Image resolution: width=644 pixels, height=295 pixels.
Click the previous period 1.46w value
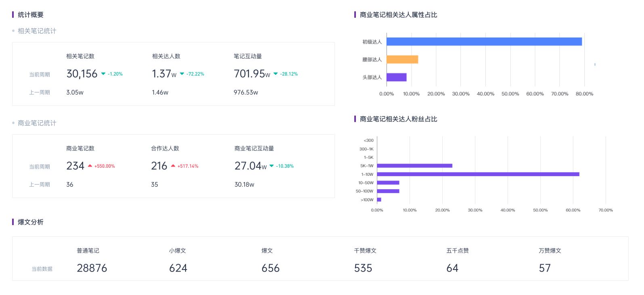(x=160, y=93)
